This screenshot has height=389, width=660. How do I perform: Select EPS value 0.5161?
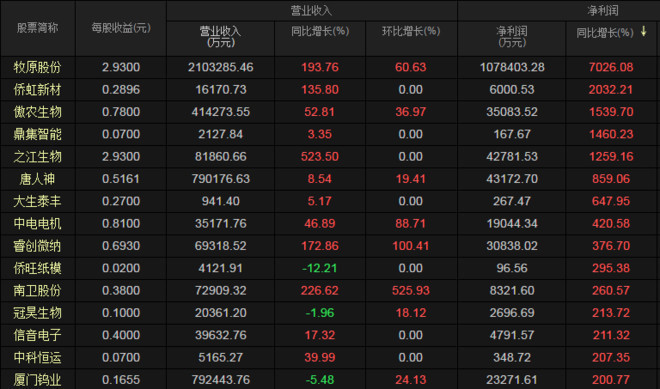pos(121,179)
